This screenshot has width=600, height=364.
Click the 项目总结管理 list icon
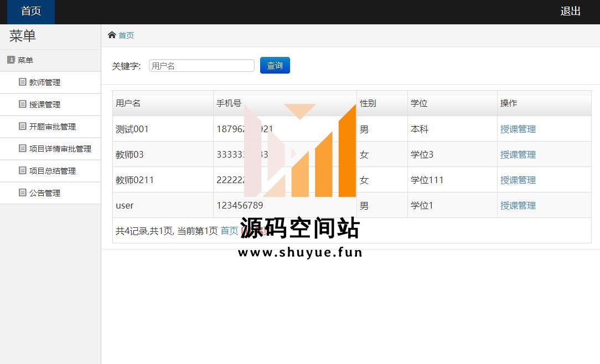coord(23,170)
